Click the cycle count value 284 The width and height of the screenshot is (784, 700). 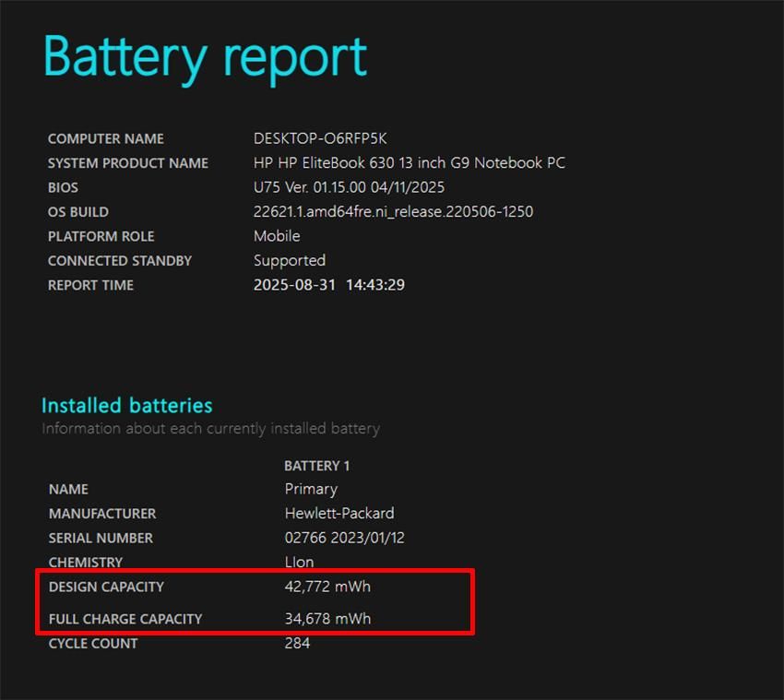pos(297,643)
